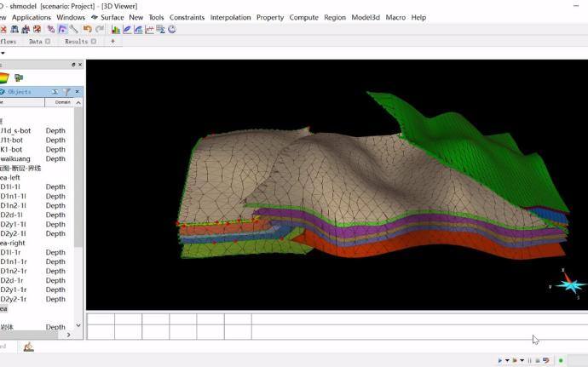This screenshot has height=367, width=588.
Task: Toggle the box next to Data tab
Action: 48,41
